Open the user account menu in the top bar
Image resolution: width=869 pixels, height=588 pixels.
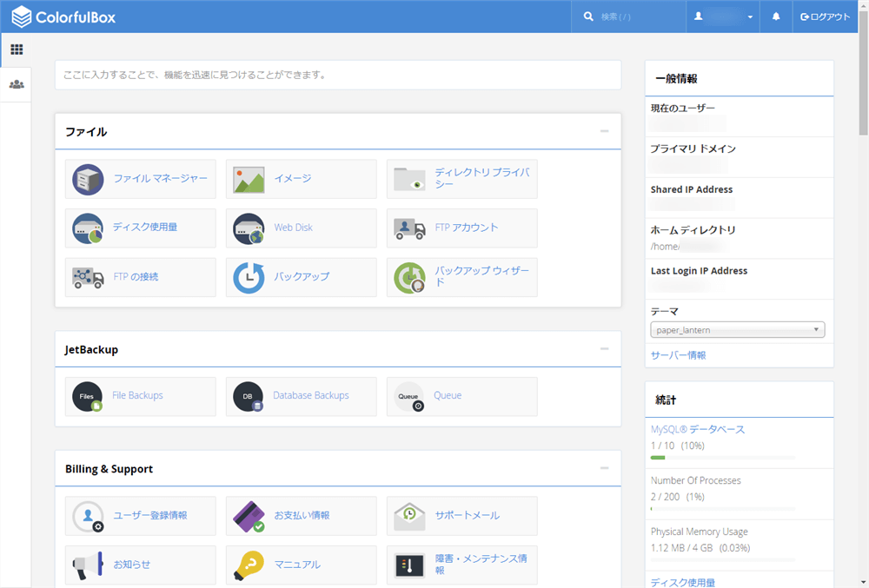723,16
